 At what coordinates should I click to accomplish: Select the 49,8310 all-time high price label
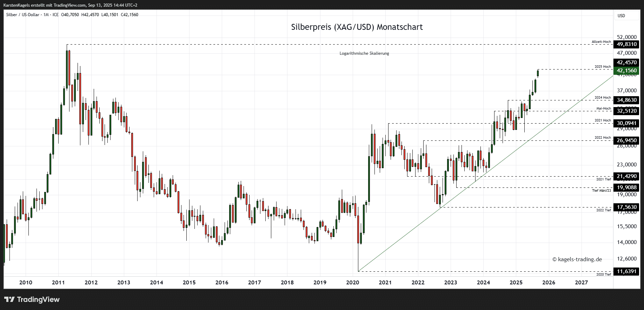626,44
